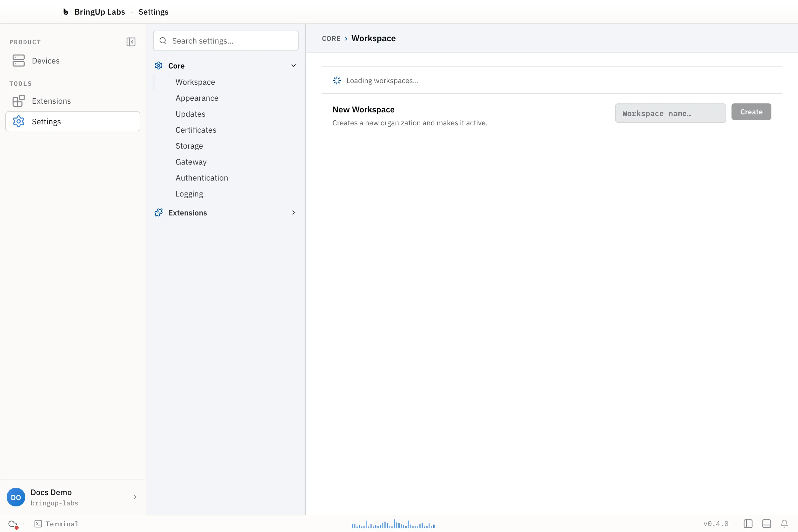This screenshot has height=532, width=798.
Task: Click 'Creates a new organization' description
Action: click(x=410, y=123)
